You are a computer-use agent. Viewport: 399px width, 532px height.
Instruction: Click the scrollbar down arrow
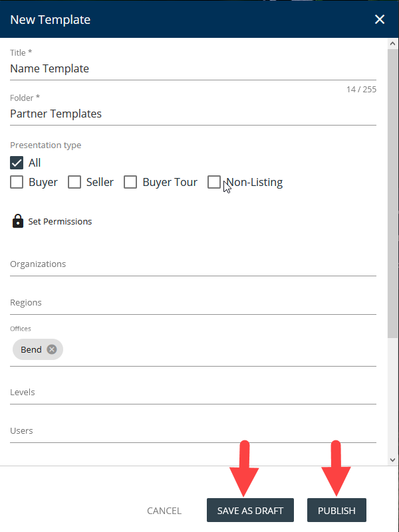point(392,459)
